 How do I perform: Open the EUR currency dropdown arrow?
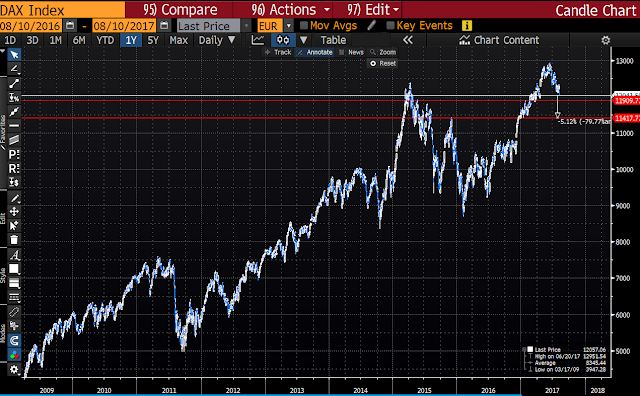click(289, 26)
